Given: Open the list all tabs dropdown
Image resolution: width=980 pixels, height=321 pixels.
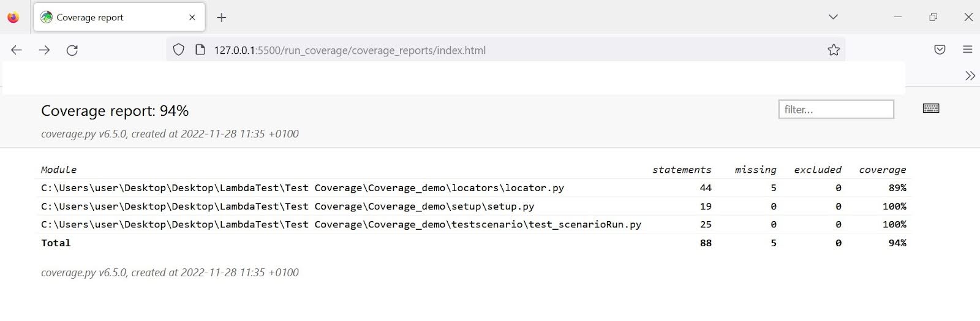Looking at the screenshot, I should pos(833,17).
